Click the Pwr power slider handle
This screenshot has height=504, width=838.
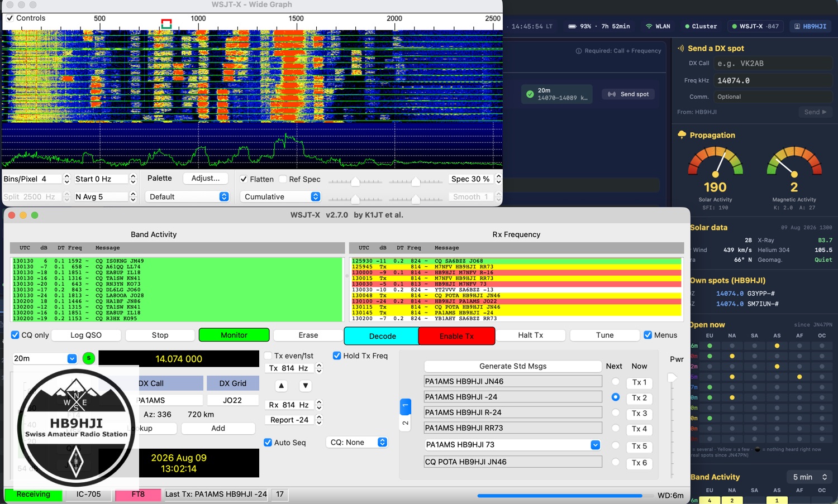[x=672, y=378]
